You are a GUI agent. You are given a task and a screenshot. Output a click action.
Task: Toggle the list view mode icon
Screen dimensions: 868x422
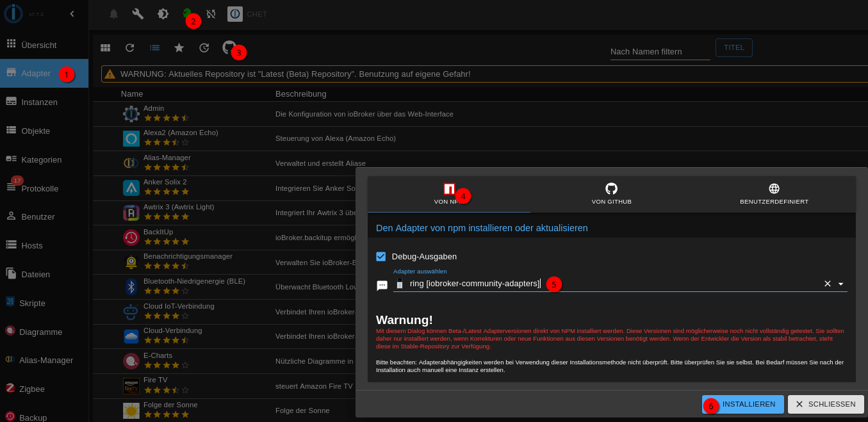tap(155, 47)
